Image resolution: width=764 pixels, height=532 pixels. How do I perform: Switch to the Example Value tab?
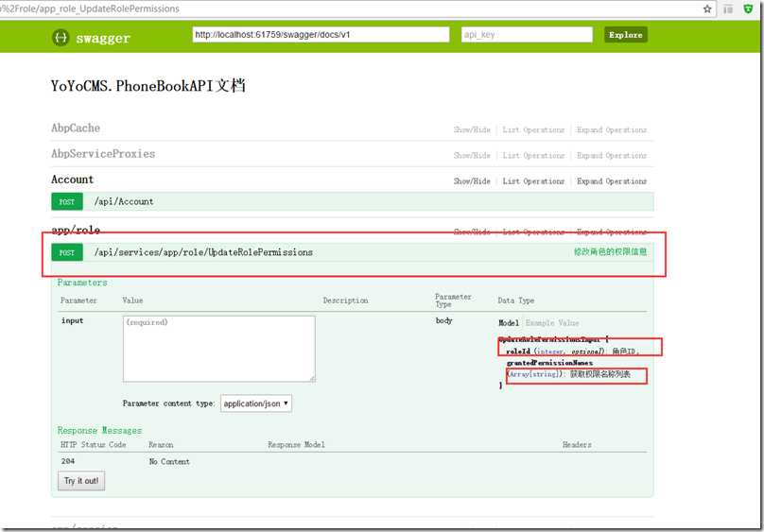pos(552,323)
